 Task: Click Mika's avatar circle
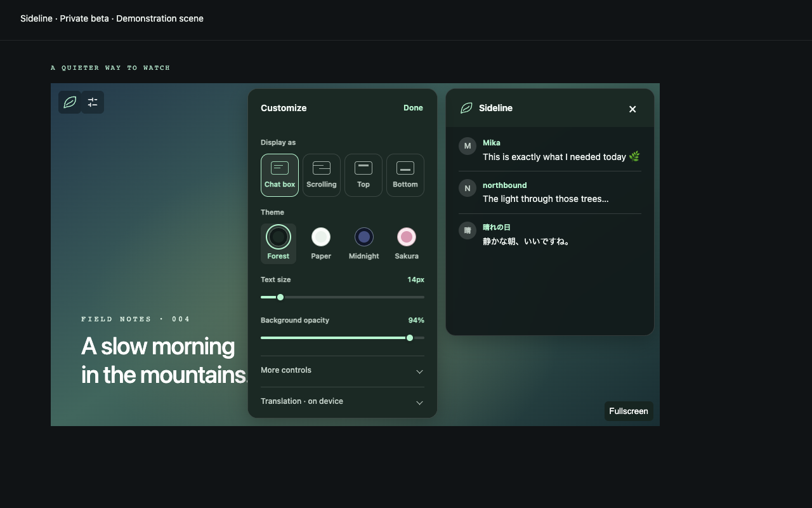pos(468,146)
